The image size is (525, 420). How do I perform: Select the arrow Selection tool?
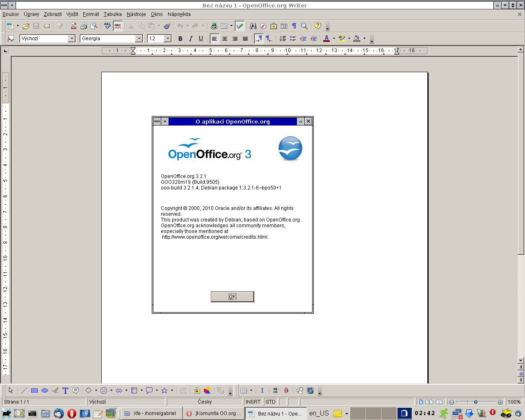[x=11, y=390]
